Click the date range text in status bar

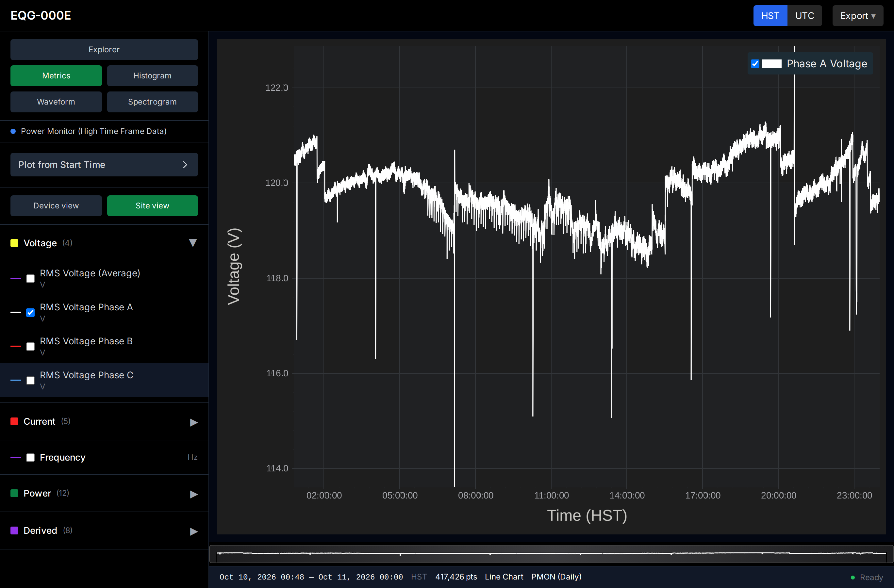pos(311,577)
